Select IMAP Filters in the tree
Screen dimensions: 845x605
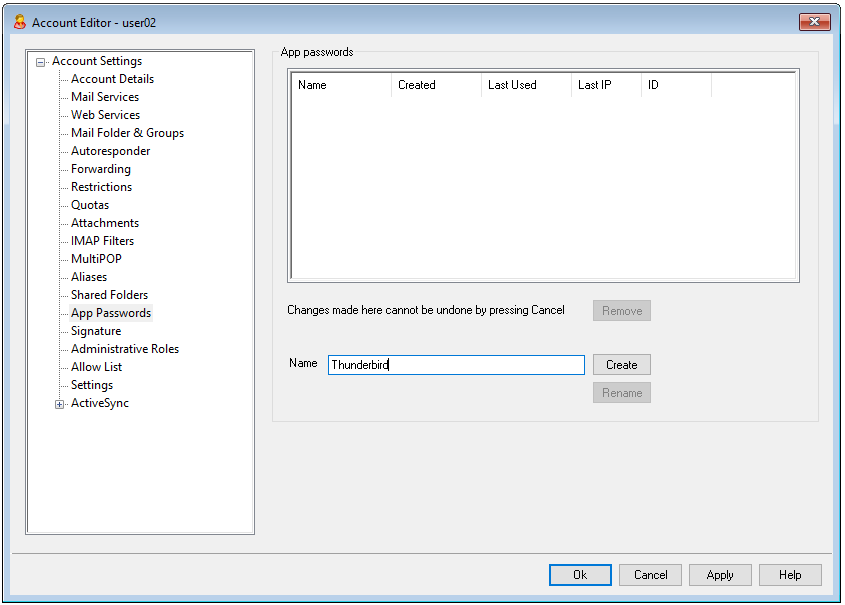[x=101, y=241]
